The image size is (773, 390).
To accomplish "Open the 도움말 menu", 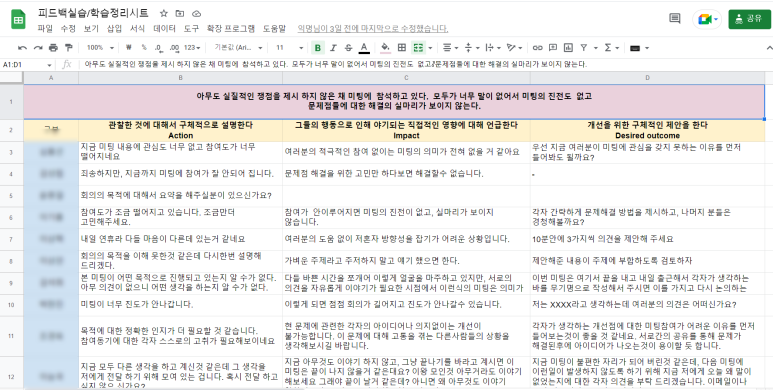I will pyautogui.click(x=274, y=29).
